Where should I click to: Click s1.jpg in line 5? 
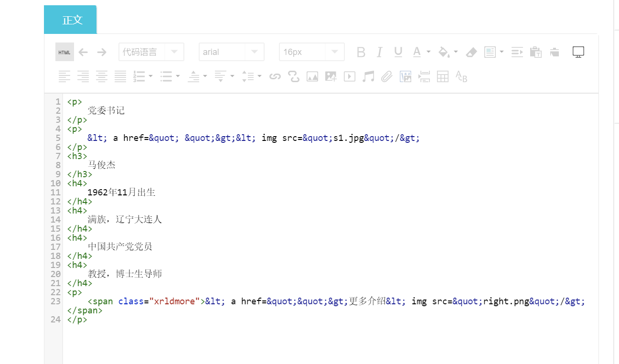[x=349, y=138]
